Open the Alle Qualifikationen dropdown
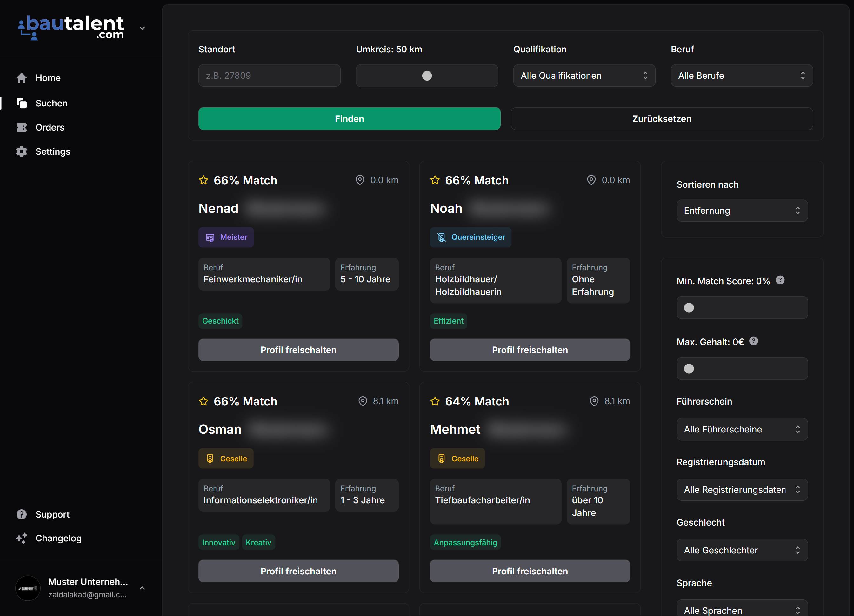 coord(584,76)
